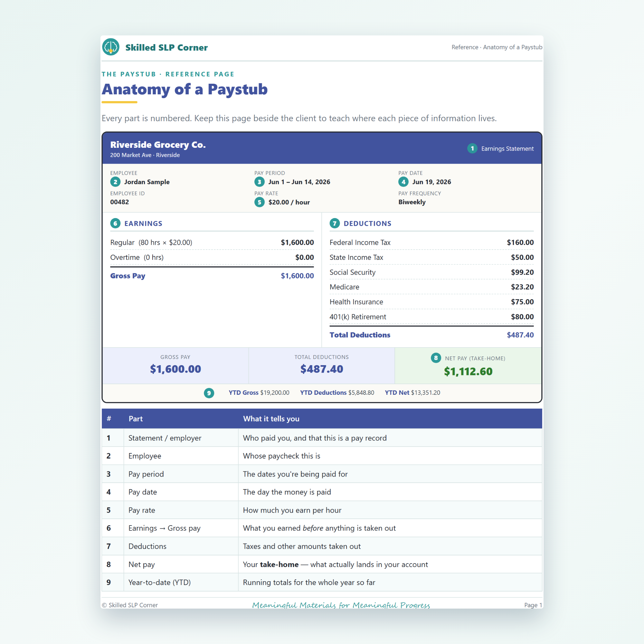Click badge 9 before YTD Gross

(209, 393)
